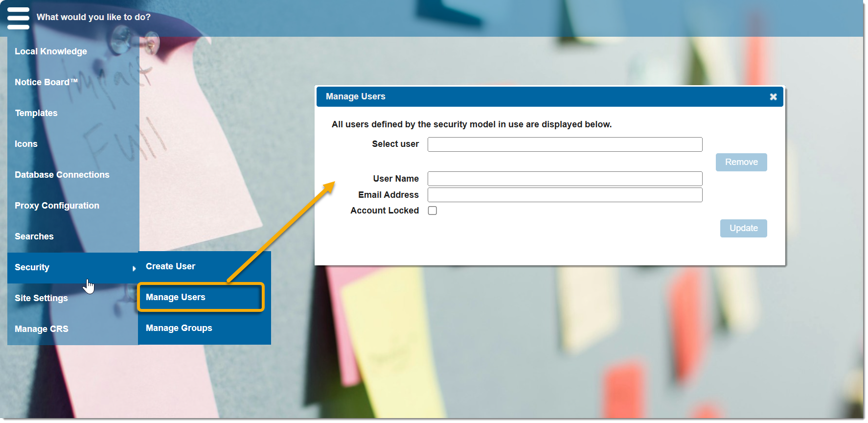868x423 pixels.
Task: Open the Select user dropdown
Action: pos(565,144)
